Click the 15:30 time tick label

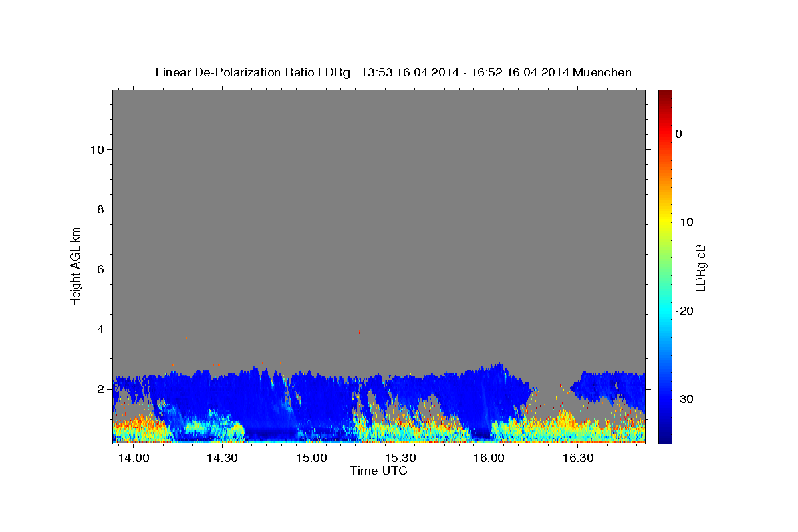coord(400,458)
